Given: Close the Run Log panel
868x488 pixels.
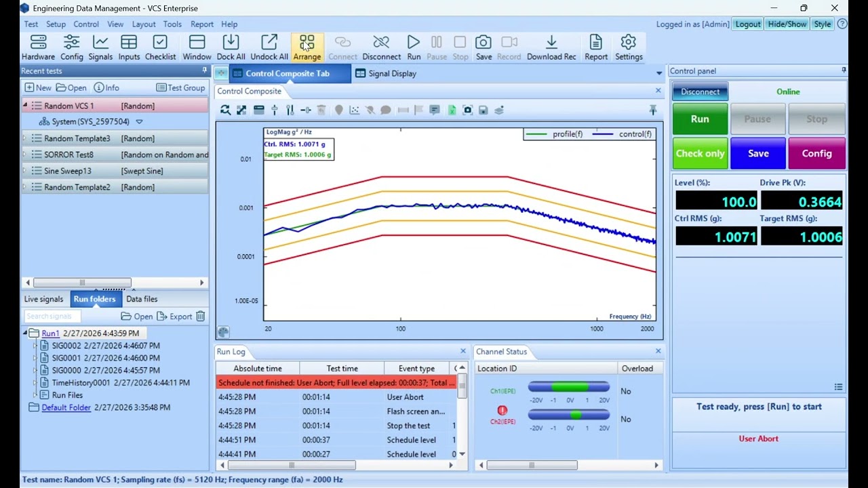Looking at the screenshot, I should [x=463, y=351].
